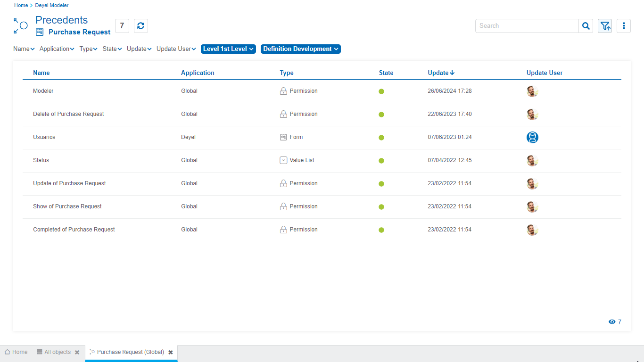This screenshot has height=362, width=644.
Task: Toggle the filter bar icon
Action: tap(605, 26)
